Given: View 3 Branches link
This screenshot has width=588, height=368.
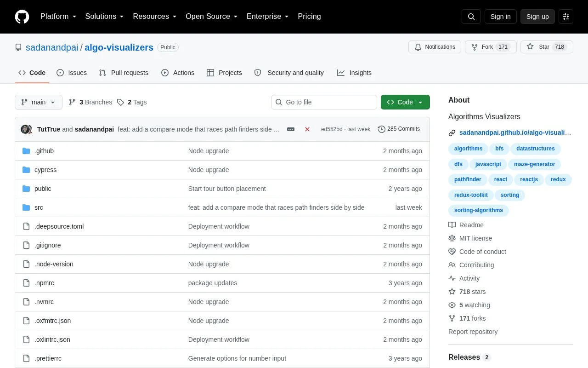Looking at the screenshot, I should point(90,102).
